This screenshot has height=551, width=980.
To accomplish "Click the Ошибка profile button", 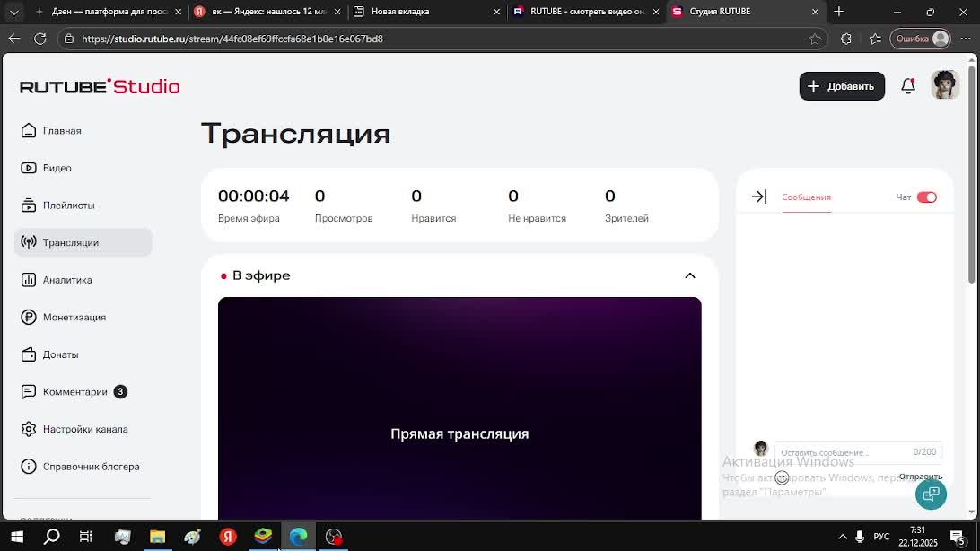I will (920, 39).
